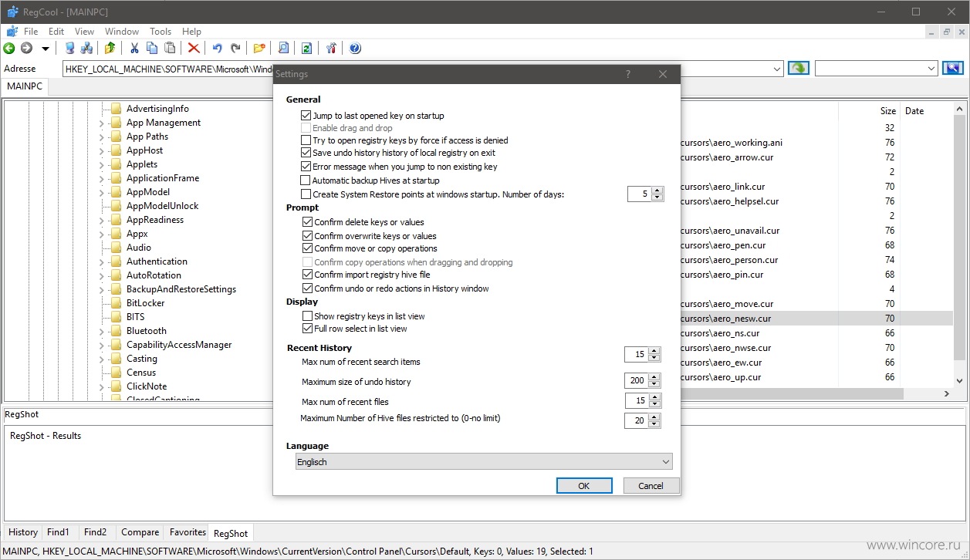Expand the CapabilityAccessManager tree node
Image resolution: width=970 pixels, height=560 pixels.
[101, 345]
